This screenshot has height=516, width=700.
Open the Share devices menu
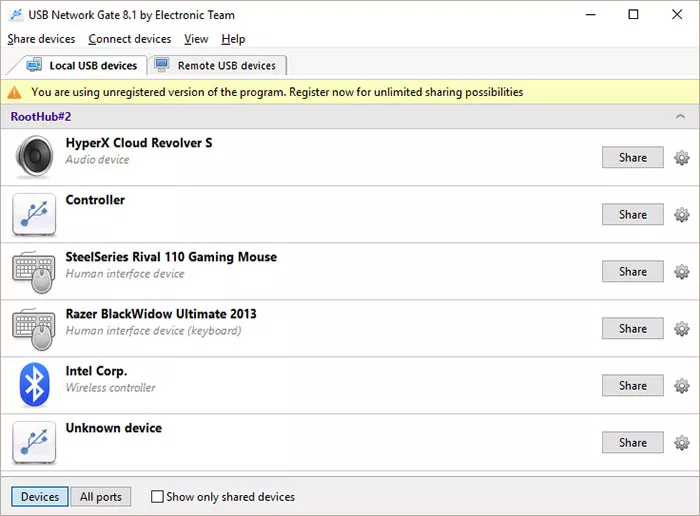click(41, 39)
